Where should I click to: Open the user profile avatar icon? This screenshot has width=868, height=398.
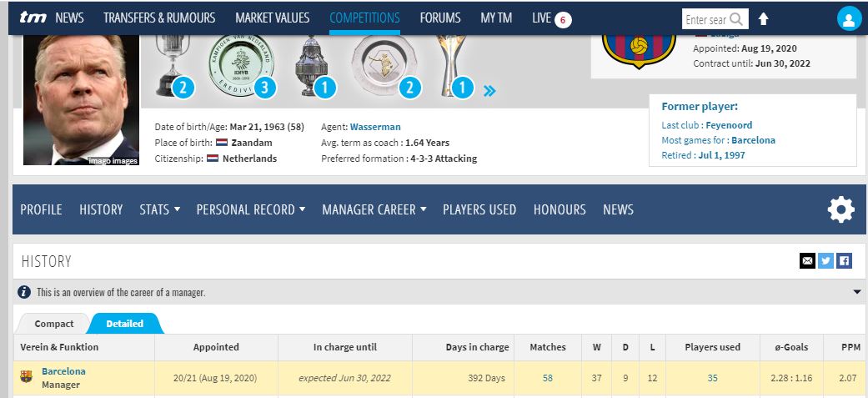pyautogui.click(x=849, y=19)
